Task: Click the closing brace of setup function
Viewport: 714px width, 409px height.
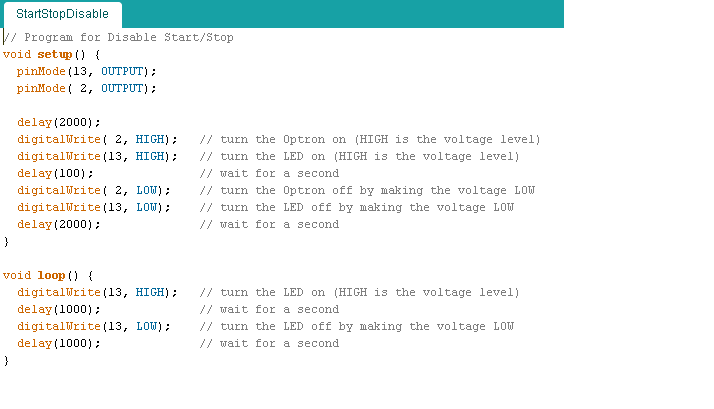Action: click(x=6, y=241)
